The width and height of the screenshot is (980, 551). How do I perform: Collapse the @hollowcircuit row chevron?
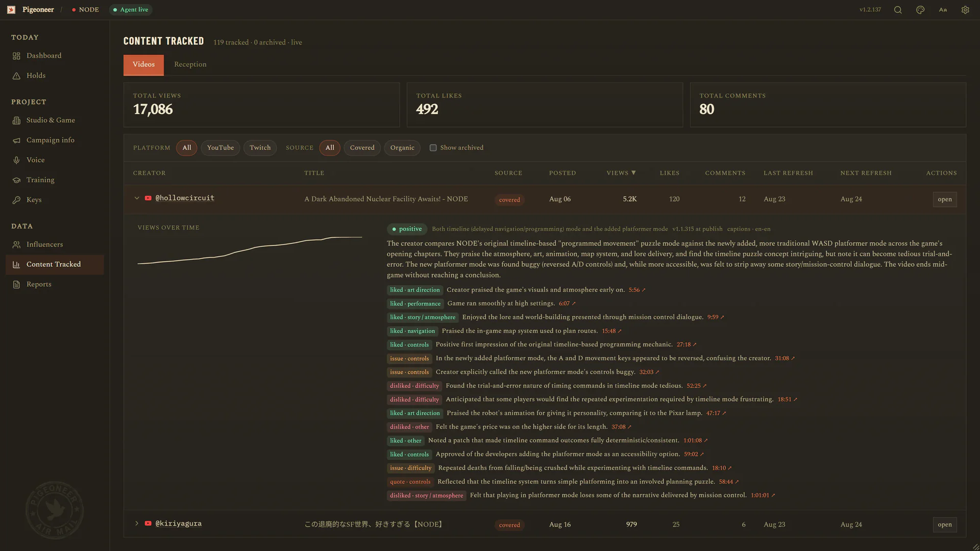click(x=137, y=198)
